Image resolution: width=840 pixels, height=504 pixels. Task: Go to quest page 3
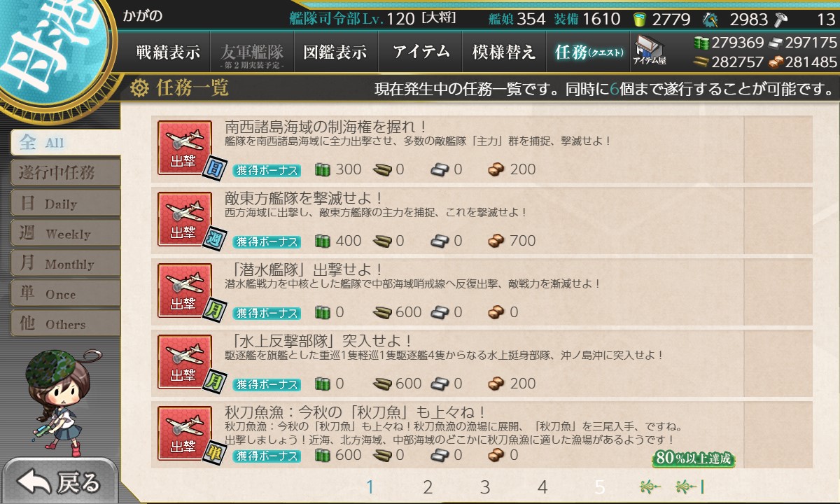click(x=485, y=486)
